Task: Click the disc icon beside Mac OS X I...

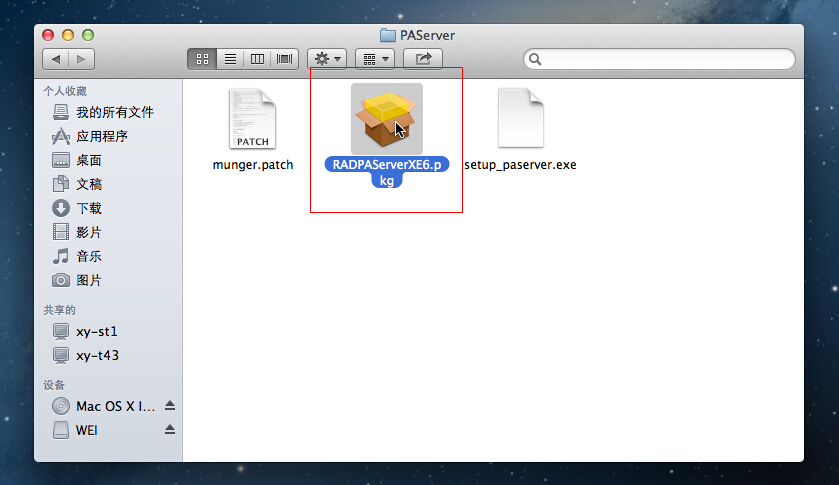Action: pos(60,406)
